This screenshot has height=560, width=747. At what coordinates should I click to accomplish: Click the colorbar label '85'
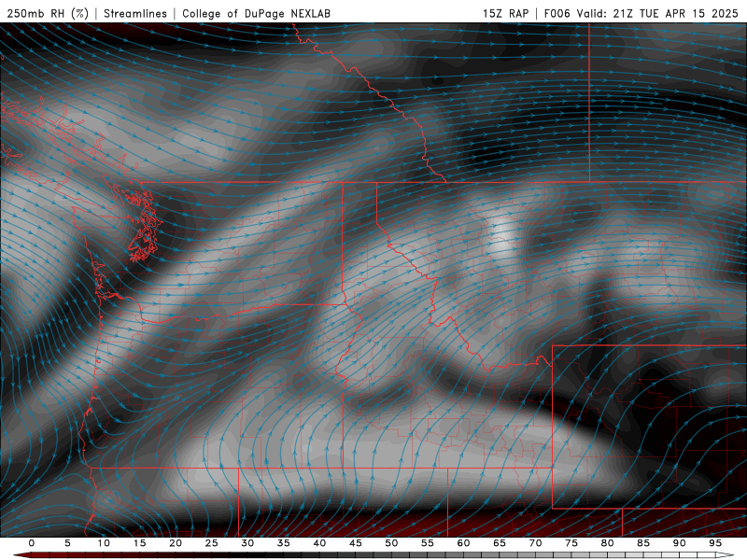tap(643, 543)
